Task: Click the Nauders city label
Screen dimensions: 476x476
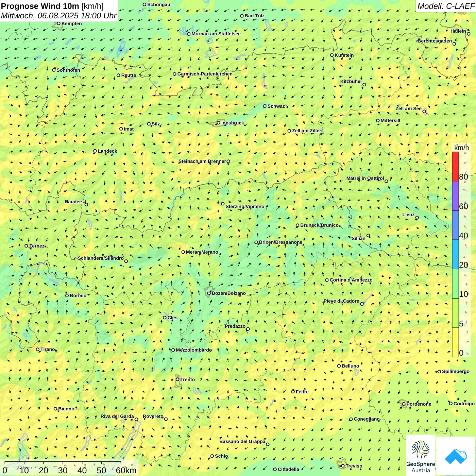Action: pos(74,202)
